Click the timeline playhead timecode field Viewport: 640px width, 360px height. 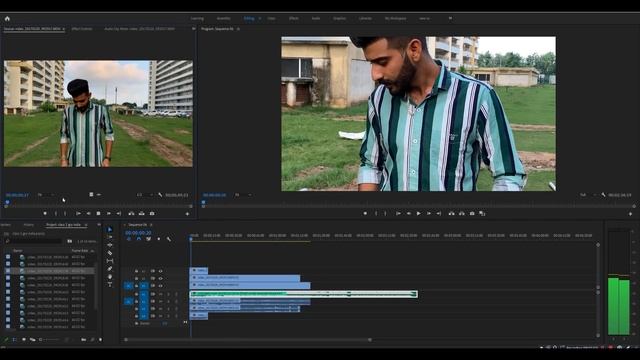(x=138, y=233)
